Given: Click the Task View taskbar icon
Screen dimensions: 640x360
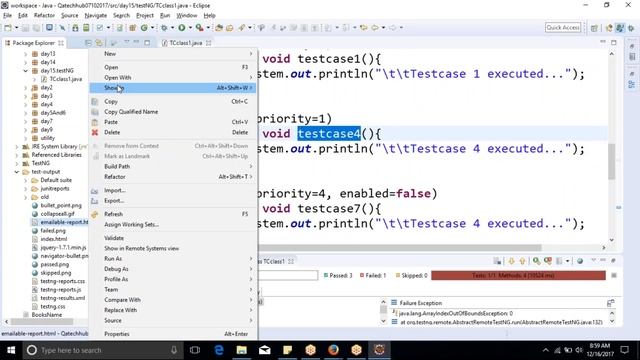Looking at the screenshot, I should (195, 350).
